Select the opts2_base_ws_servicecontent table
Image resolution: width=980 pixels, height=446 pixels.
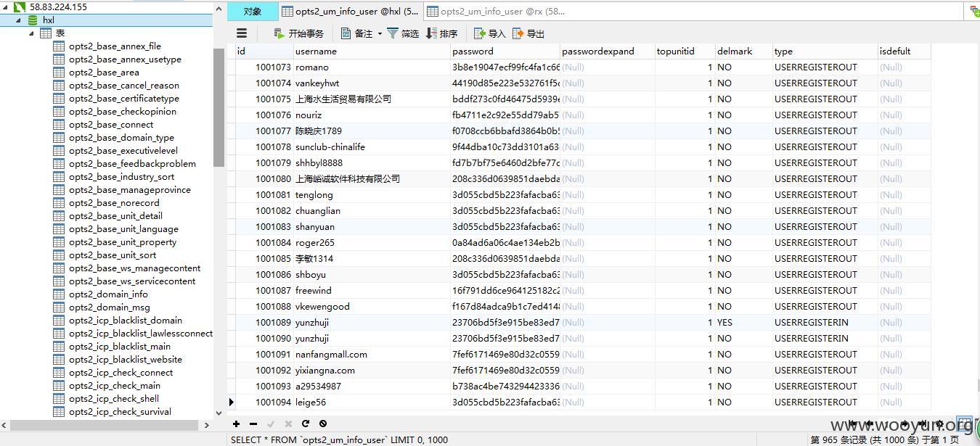132,281
